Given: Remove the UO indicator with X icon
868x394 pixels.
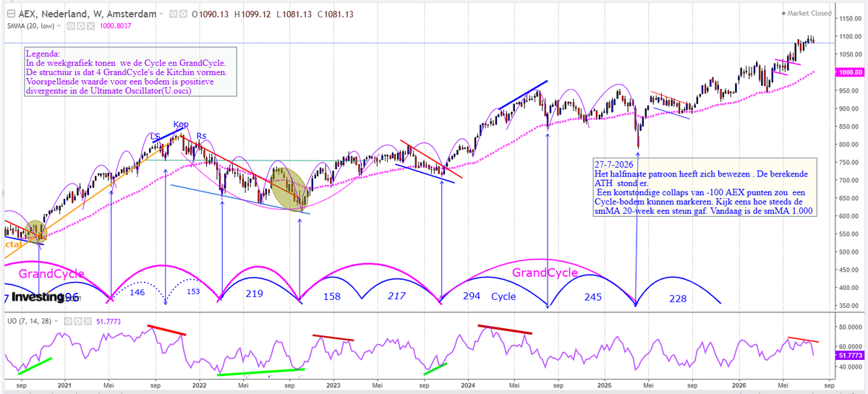Looking at the screenshot, I should coord(88,321).
